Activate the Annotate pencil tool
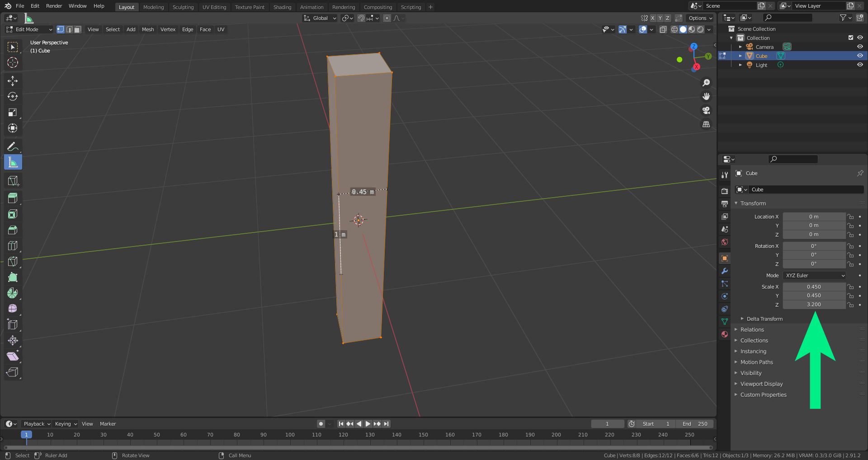This screenshot has width=868, height=460. 13,147
